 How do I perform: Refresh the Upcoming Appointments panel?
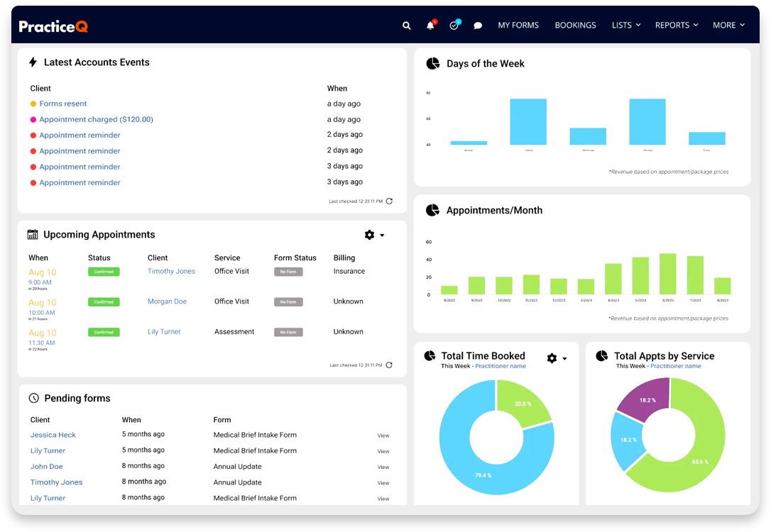pyautogui.click(x=388, y=366)
